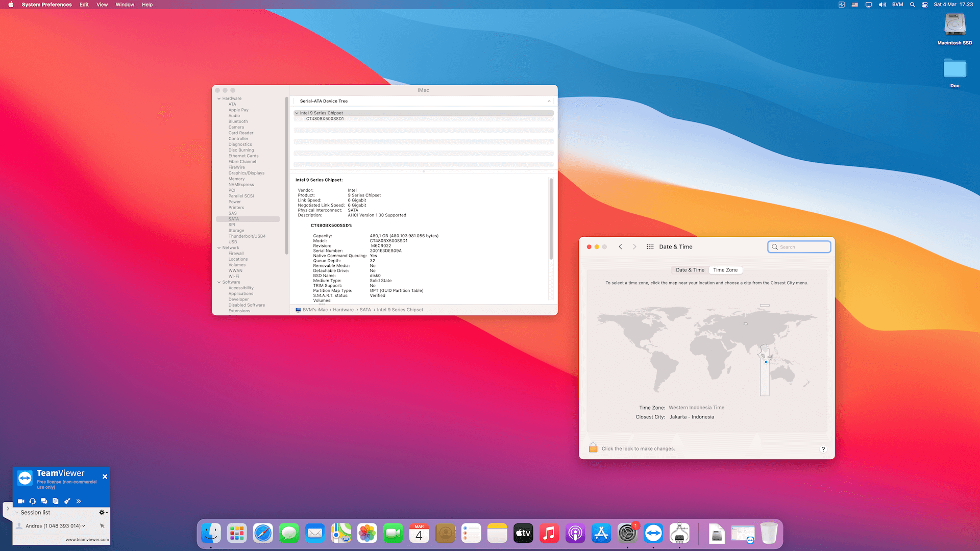Go forward in System Preferences
980x551 pixels.
[634, 247]
